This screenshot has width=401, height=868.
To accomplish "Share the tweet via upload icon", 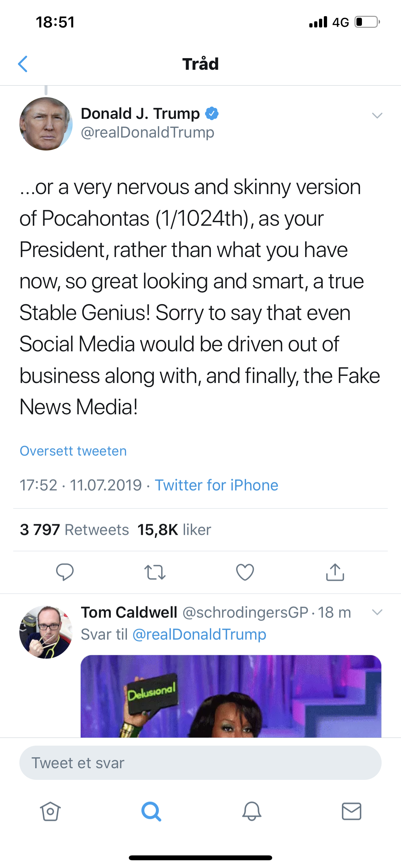I will [335, 572].
